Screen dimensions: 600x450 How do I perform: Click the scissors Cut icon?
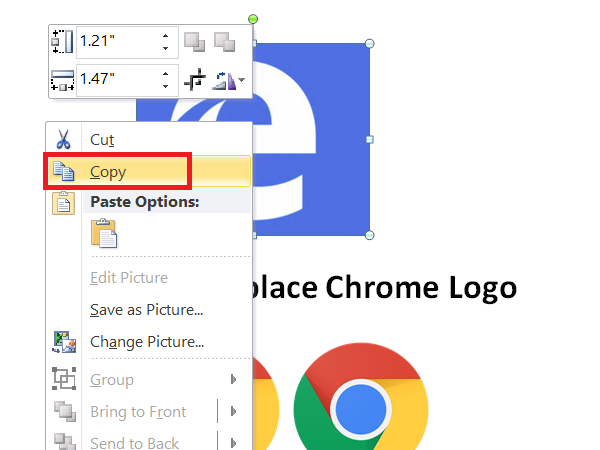point(64,139)
